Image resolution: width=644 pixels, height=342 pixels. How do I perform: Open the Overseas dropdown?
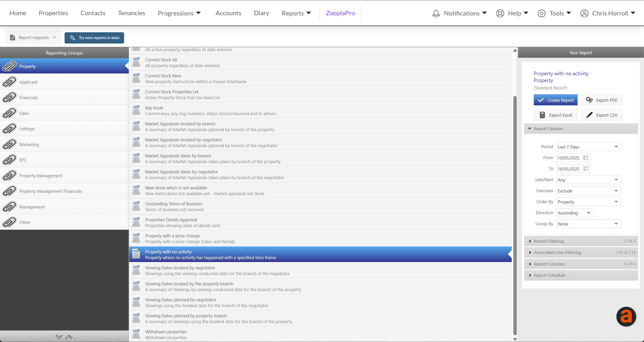point(588,191)
